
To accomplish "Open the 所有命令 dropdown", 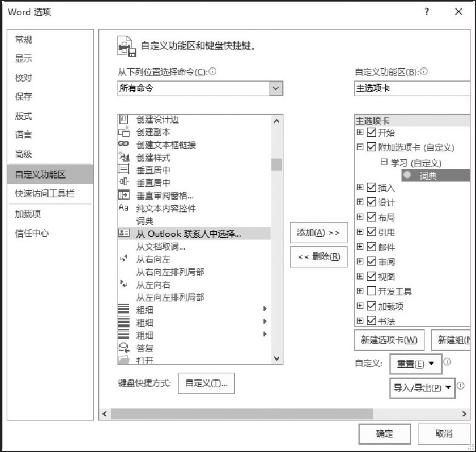I will pos(276,88).
